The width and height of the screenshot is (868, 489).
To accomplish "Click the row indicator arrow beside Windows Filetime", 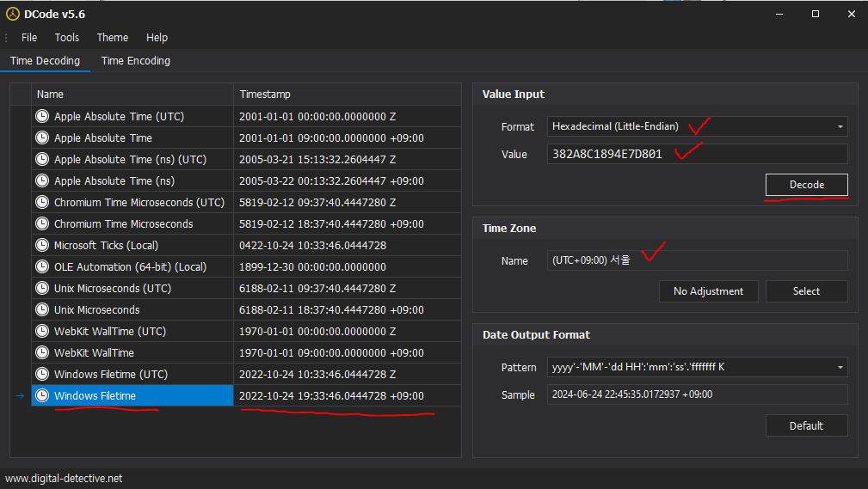I will click(x=21, y=395).
